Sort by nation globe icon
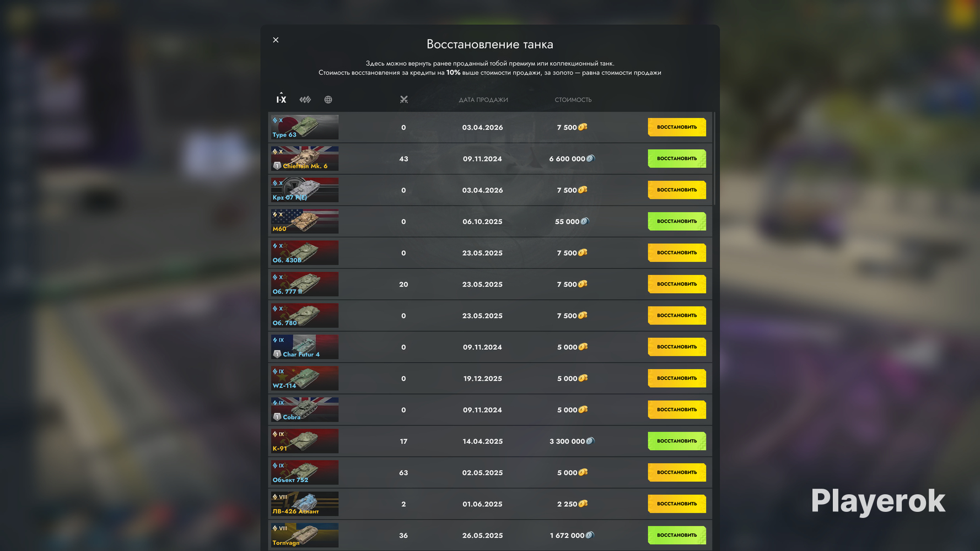The width and height of the screenshot is (980, 551). tap(328, 100)
